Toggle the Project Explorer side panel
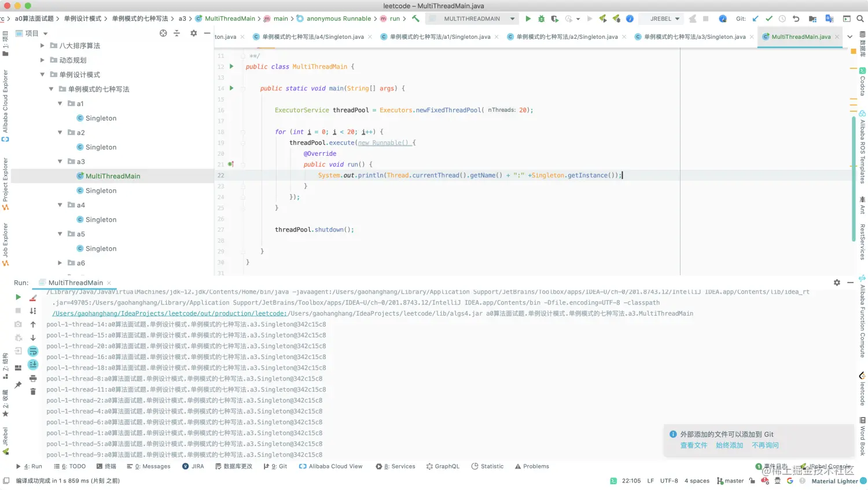Screen dimensions: 868x490 point(5,184)
